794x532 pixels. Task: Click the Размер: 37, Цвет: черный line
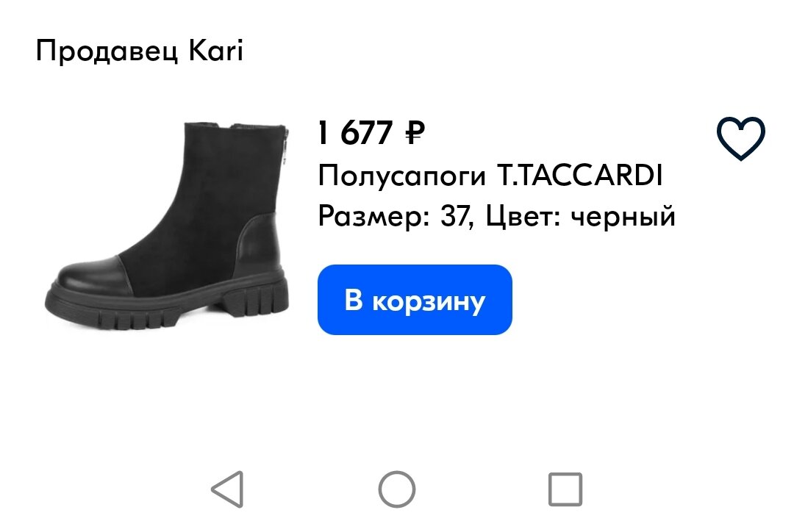click(x=497, y=217)
